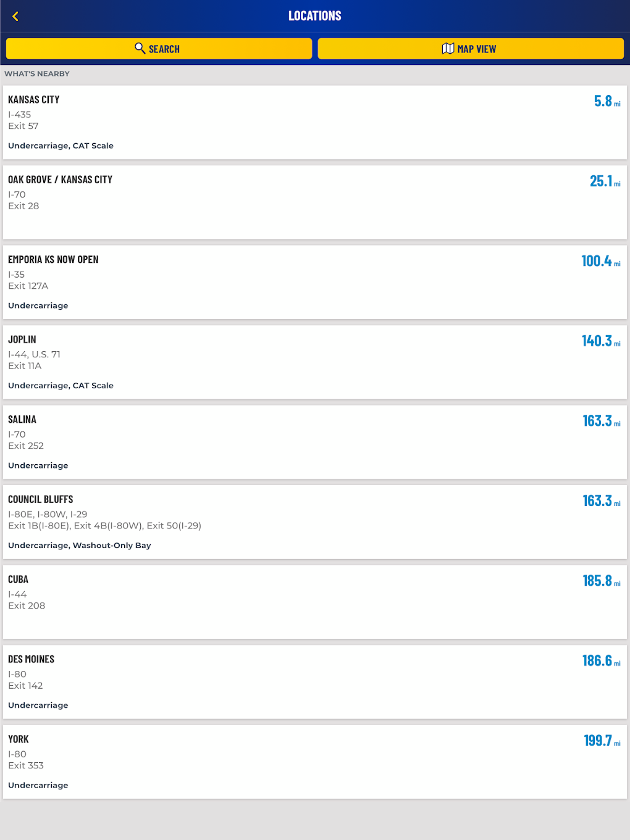This screenshot has height=840, width=630.
Task: Tap the back arrow icon
Action: pos(15,17)
